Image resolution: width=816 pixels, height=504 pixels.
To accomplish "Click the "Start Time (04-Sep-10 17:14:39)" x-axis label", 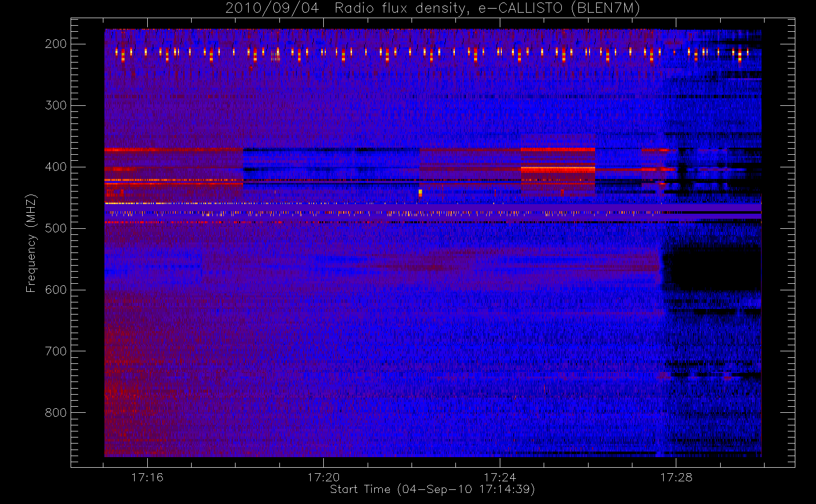I will pos(432,489).
